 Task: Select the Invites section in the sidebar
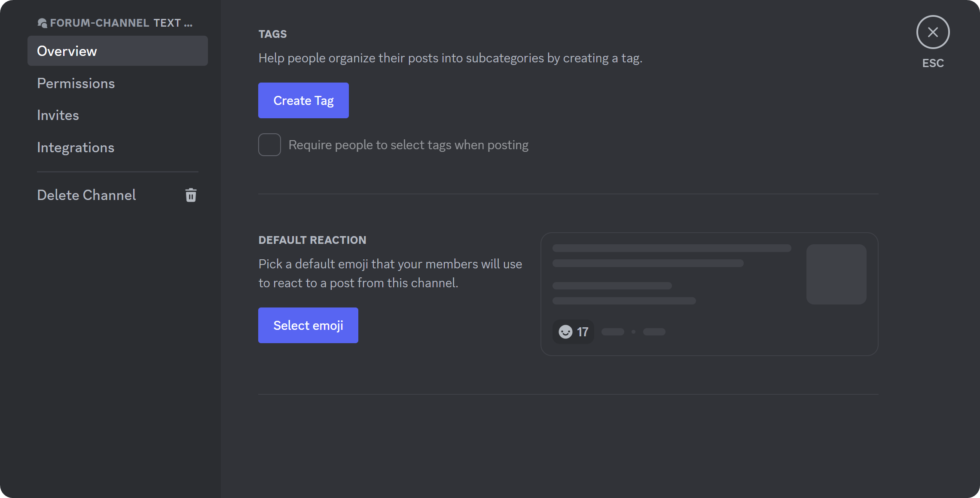click(x=58, y=115)
